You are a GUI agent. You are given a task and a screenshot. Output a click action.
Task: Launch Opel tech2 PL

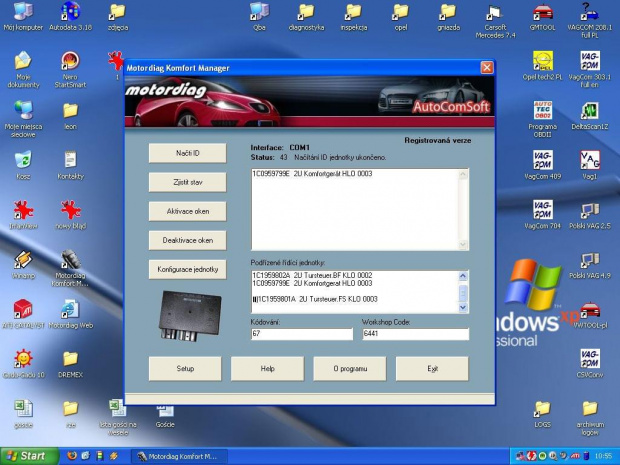(542, 66)
